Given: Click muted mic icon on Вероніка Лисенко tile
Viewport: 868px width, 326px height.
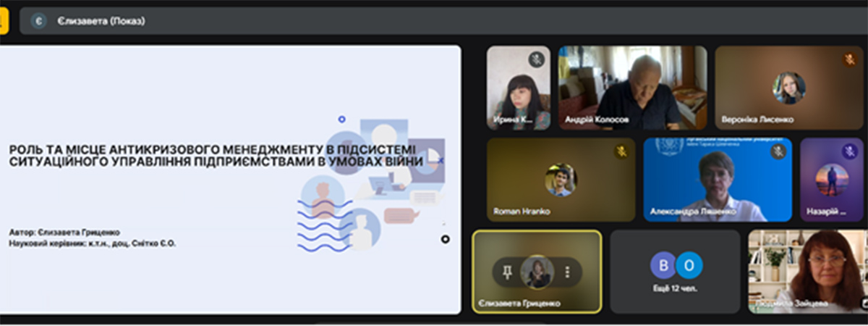Looking at the screenshot, I should click(849, 59).
